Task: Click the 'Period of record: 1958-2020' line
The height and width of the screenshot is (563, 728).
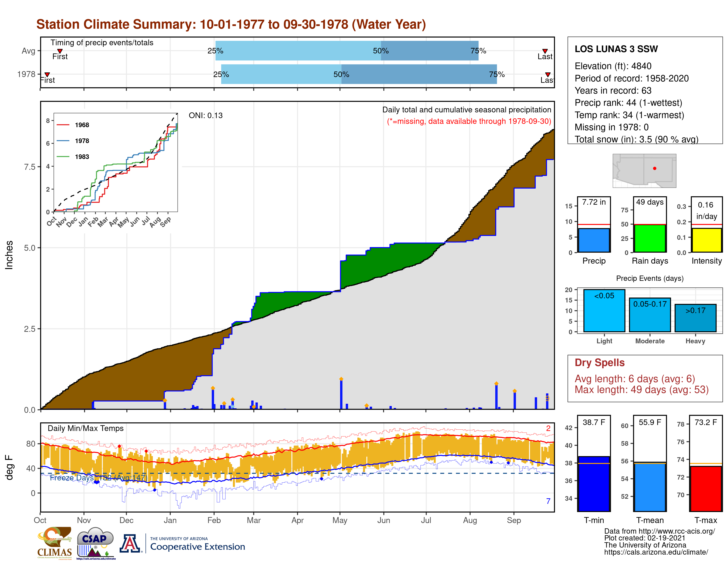Action: click(x=631, y=78)
